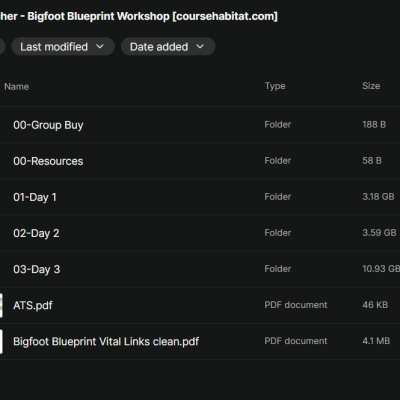Select the 58 B size cell
The height and width of the screenshot is (400, 400).
tap(372, 161)
